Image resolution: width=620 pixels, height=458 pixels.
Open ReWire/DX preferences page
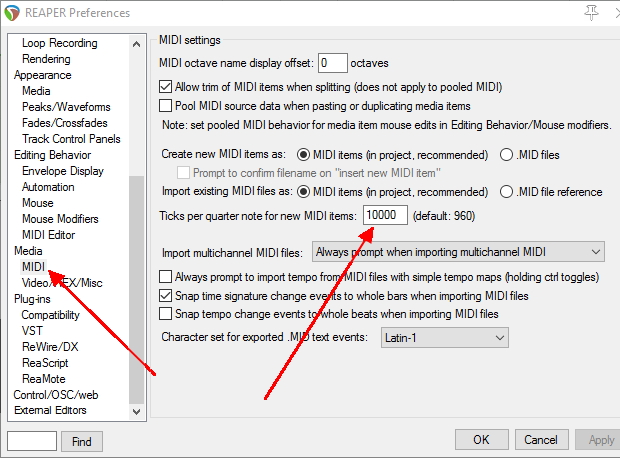pos(50,346)
